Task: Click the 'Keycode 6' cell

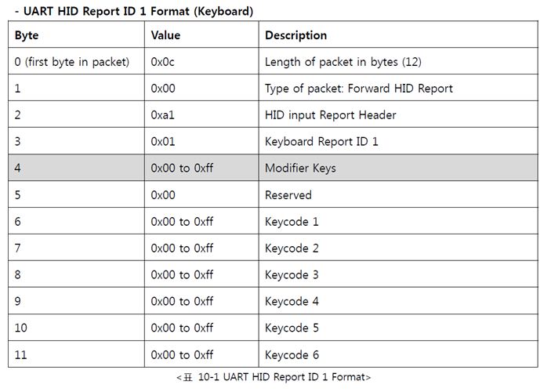Action: (398, 354)
